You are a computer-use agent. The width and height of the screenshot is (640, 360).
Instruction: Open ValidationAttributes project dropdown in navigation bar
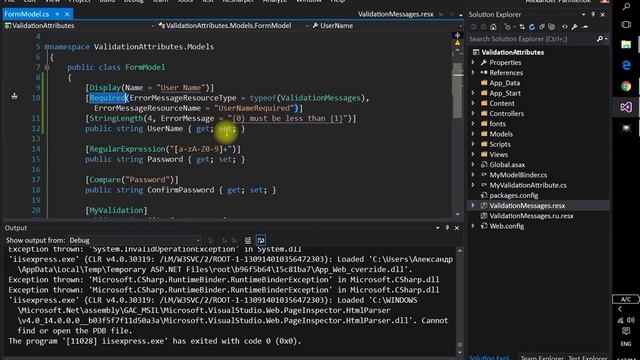tap(80, 25)
